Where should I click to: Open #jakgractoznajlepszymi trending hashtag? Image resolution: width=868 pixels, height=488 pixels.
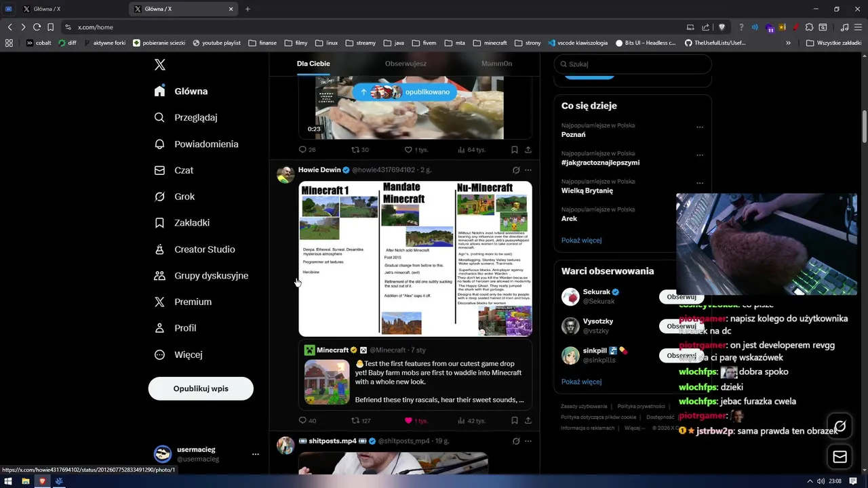pyautogui.click(x=600, y=163)
